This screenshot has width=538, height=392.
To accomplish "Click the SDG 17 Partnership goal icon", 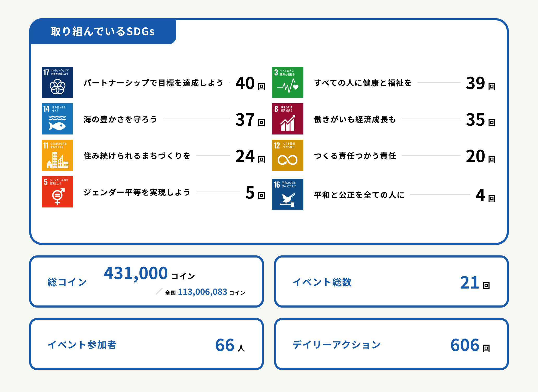I will click(57, 82).
